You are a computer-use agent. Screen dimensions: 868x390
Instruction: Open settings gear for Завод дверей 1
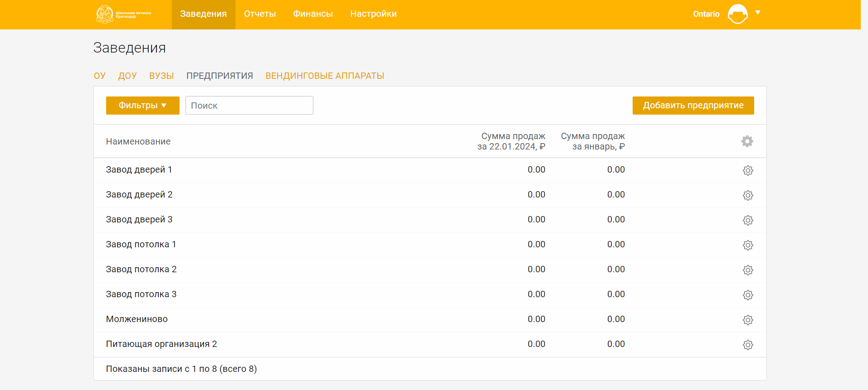tap(747, 170)
